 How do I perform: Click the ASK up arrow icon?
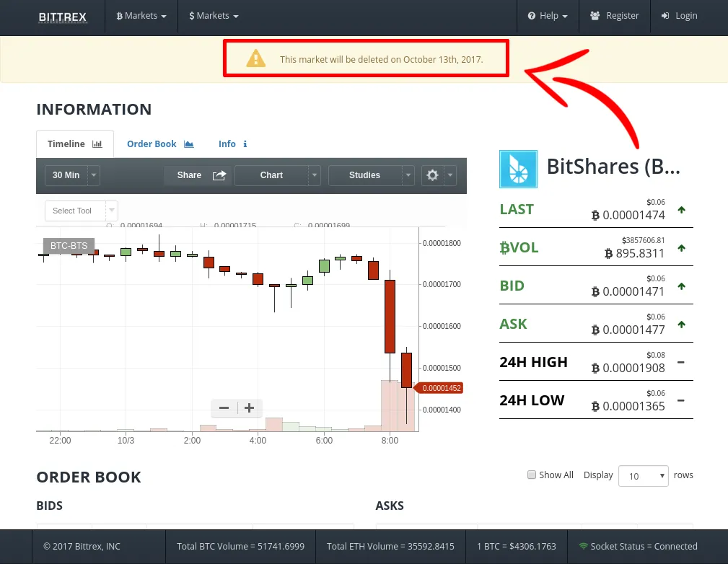tap(681, 325)
